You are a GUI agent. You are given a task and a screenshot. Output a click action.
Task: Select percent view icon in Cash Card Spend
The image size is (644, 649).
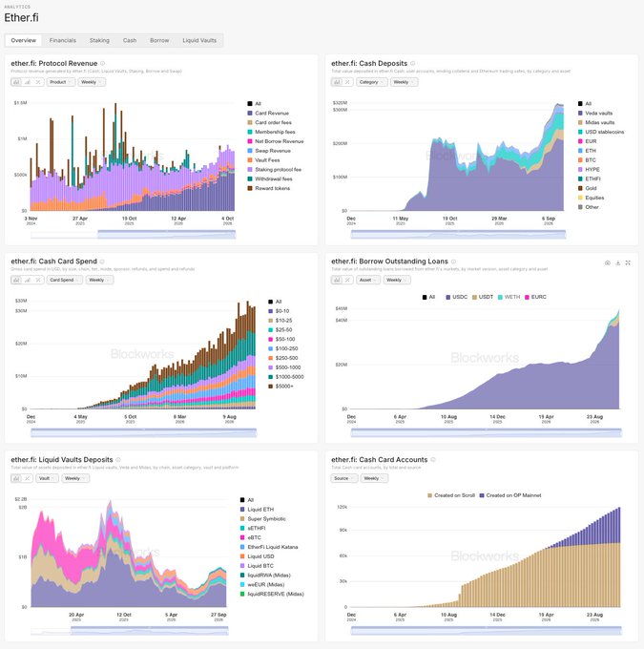(38, 280)
